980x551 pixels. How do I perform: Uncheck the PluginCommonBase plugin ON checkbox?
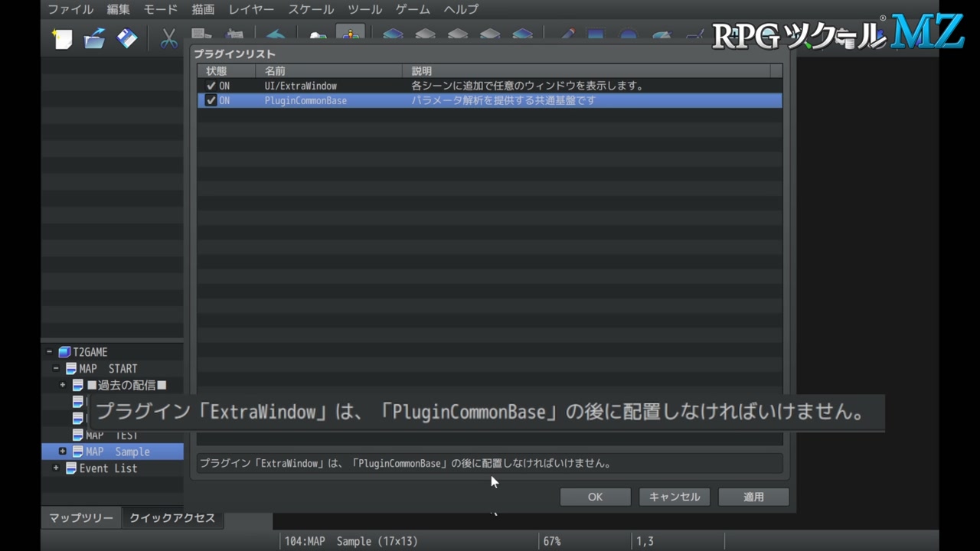(x=211, y=100)
